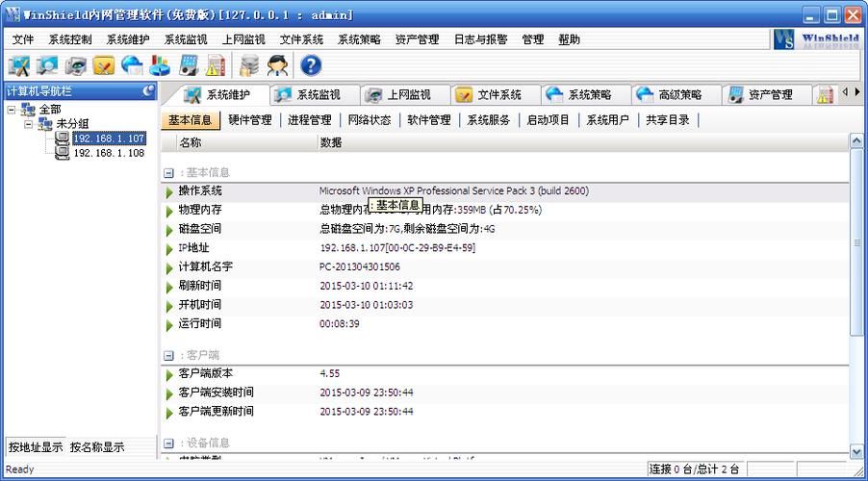
Task: Open the 系统监视 menu
Action: pos(186,39)
